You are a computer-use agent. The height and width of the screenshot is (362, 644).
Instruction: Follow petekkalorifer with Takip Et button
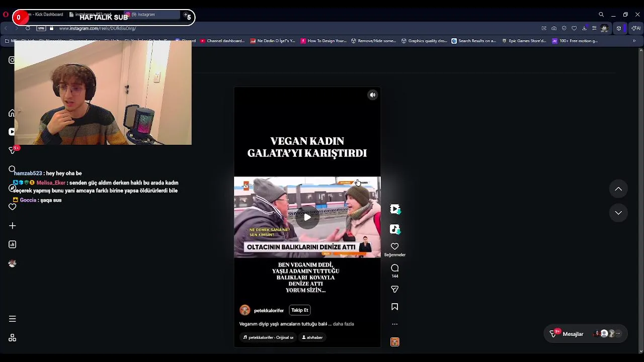click(300, 310)
